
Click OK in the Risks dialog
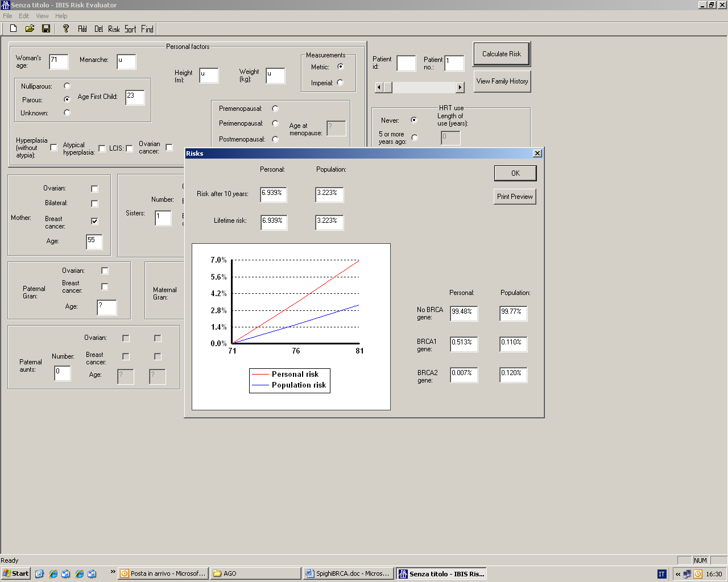(x=515, y=173)
